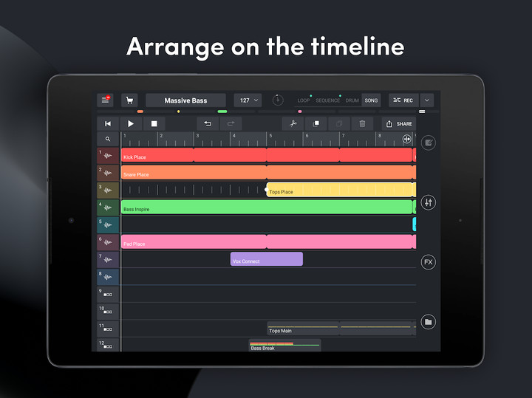Viewport: 532px width, 398px height.
Task: Open the folder browser icon
Action: tap(428, 322)
